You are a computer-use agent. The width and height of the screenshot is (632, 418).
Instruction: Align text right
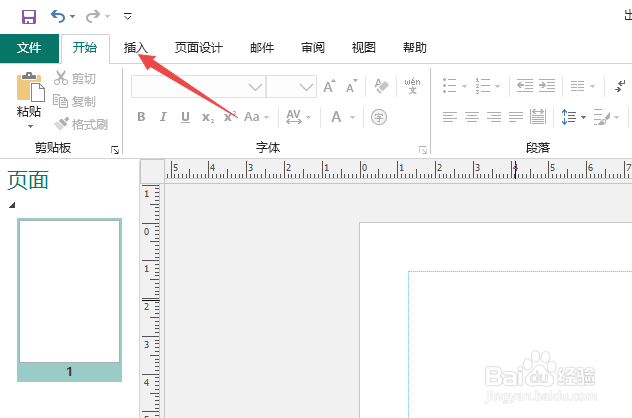pyautogui.click(x=494, y=117)
